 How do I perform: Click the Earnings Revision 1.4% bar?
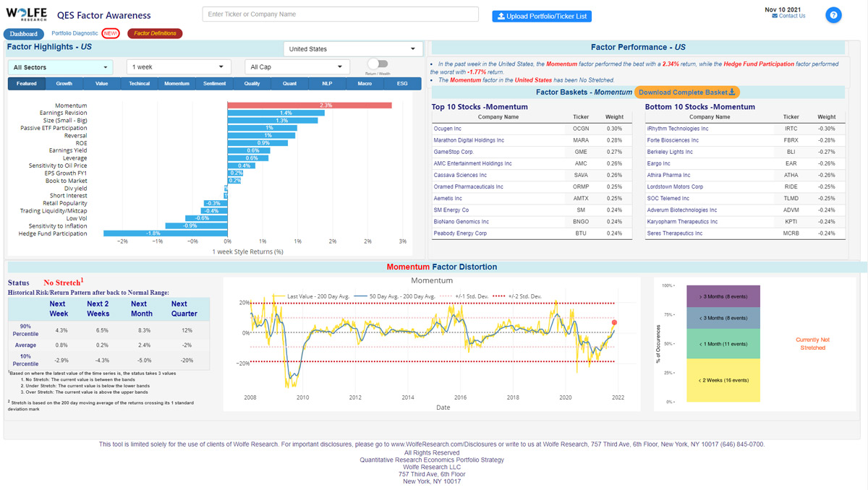(x=276, y=113)
